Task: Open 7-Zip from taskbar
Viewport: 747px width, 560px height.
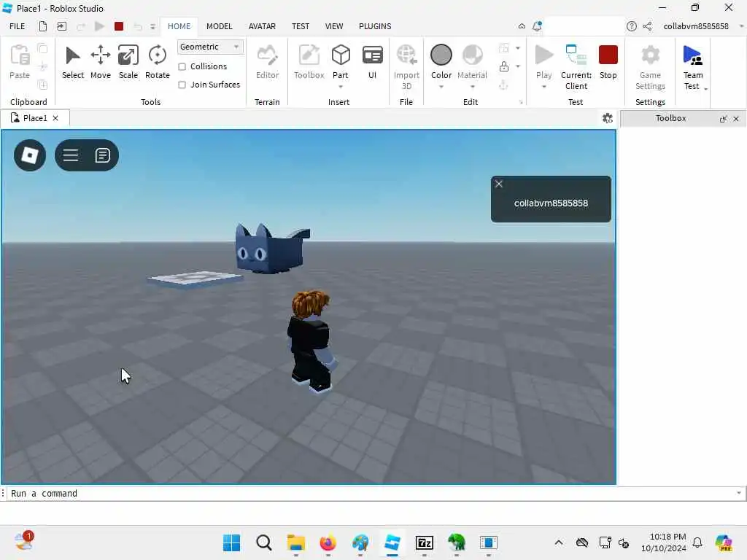Action: click(x=424, y=542)
